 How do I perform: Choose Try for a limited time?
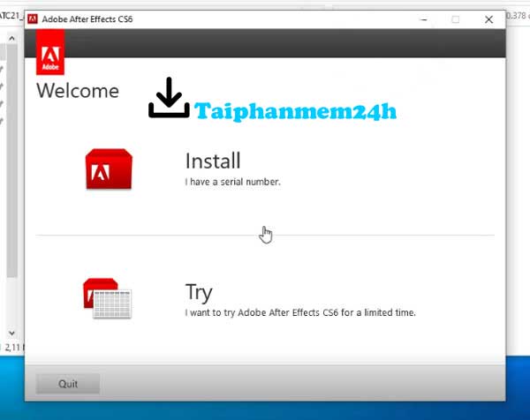(x=199, y=292)
